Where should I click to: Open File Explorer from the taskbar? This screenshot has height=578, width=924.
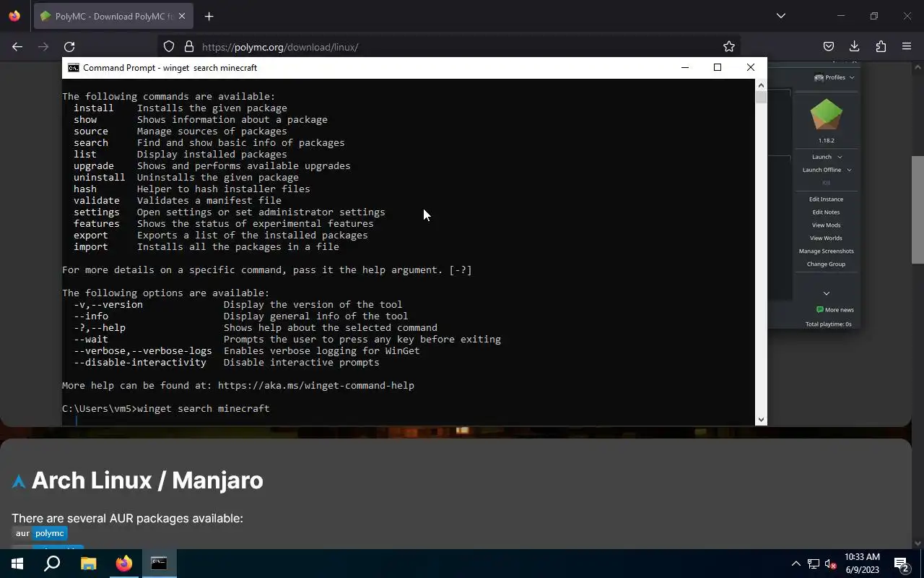pyautogui.click(x=88, y=564)
